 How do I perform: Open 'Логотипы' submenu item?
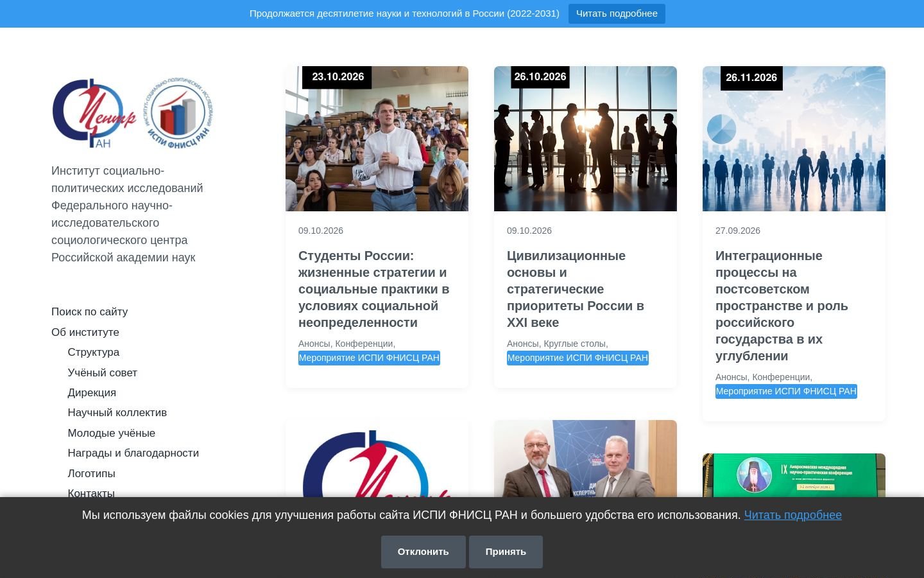(91, 473)
